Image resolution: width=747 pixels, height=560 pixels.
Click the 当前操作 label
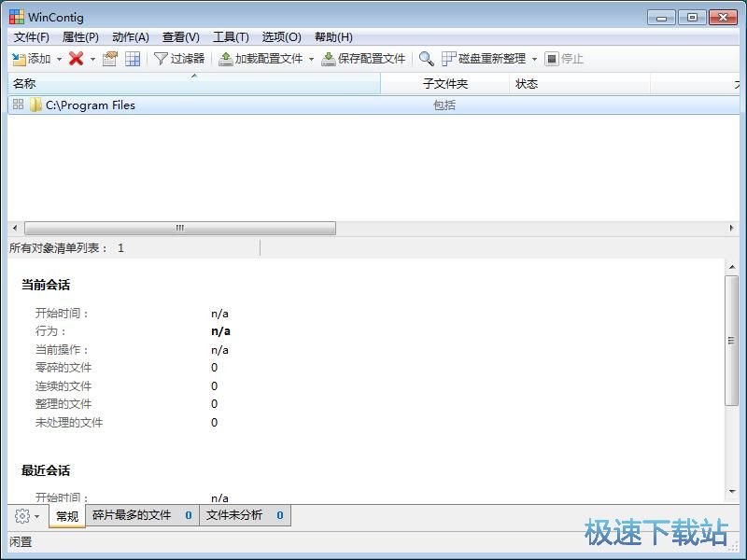click(62, 350)
